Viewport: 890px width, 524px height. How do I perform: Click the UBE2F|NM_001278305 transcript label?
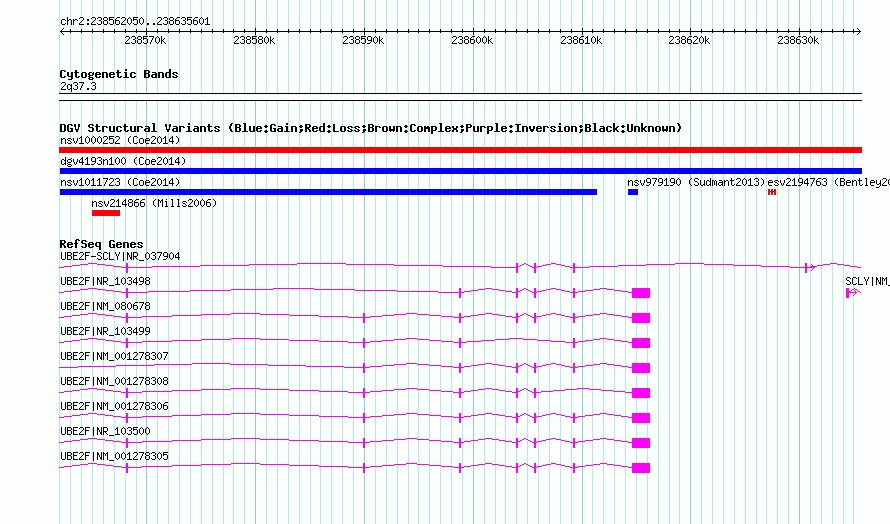[x=114, y=456]
